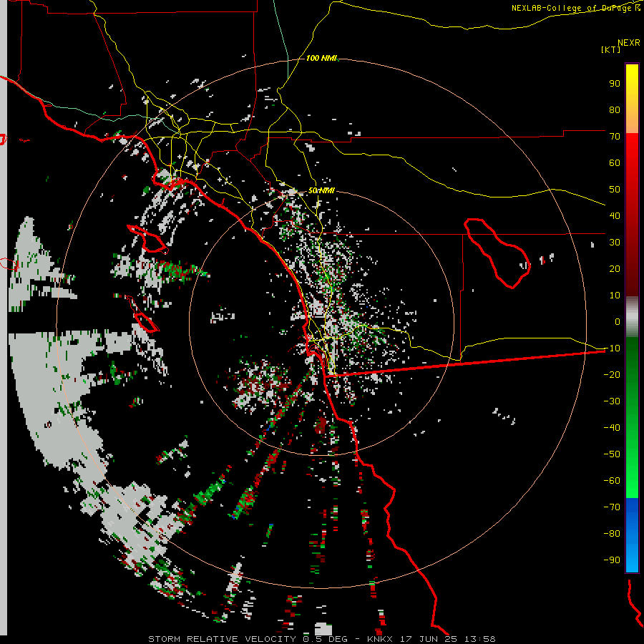
Task: Click the -90 label at the scale bottom
Action: [612, 560]
